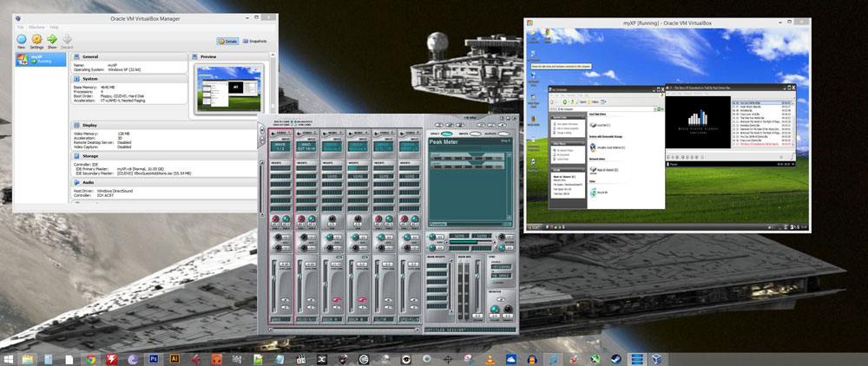Click the WAVE 1/2 input display on strip 1

(x=280, y=146)
